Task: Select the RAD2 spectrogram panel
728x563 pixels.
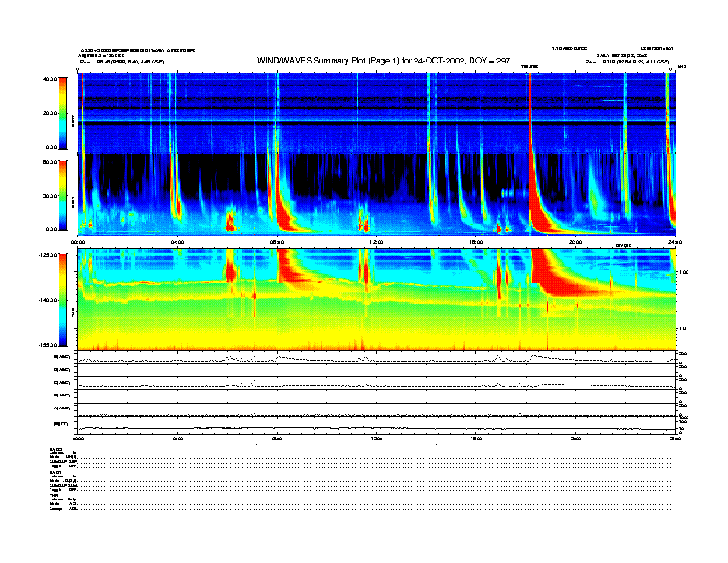Action: tap(376, 112)
